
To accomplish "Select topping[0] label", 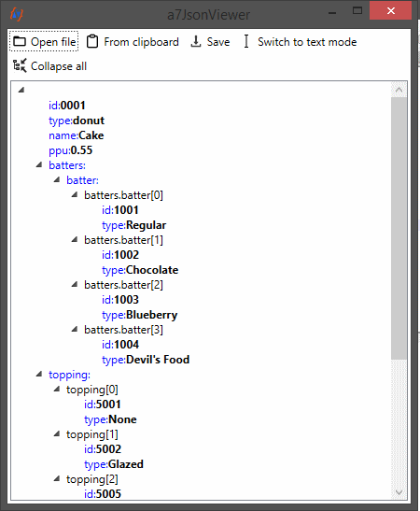I will [x=92, y=390].
